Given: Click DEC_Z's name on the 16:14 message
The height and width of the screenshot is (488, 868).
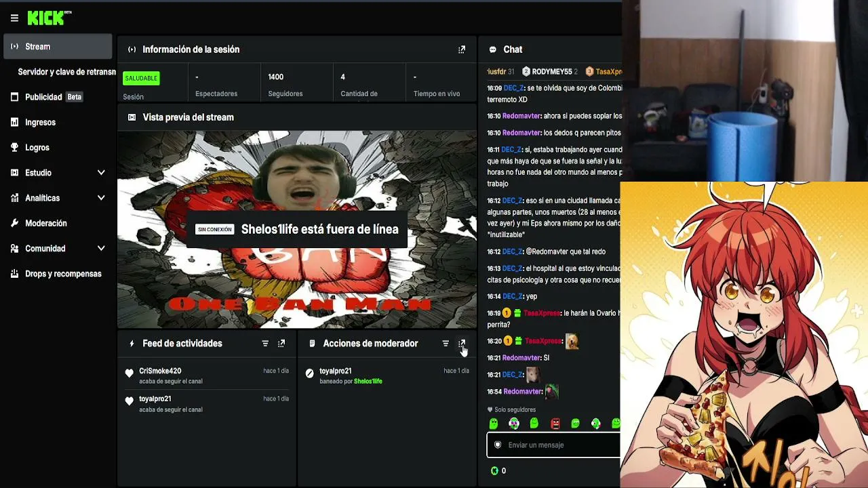Looking at the screenshot, I should pyautogui.click(x=513, y=297).
